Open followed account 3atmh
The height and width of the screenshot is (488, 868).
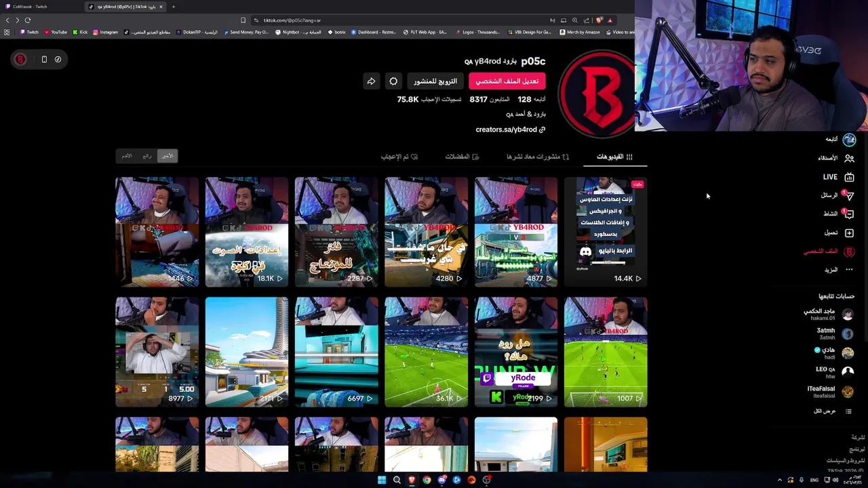coord(835,333)
